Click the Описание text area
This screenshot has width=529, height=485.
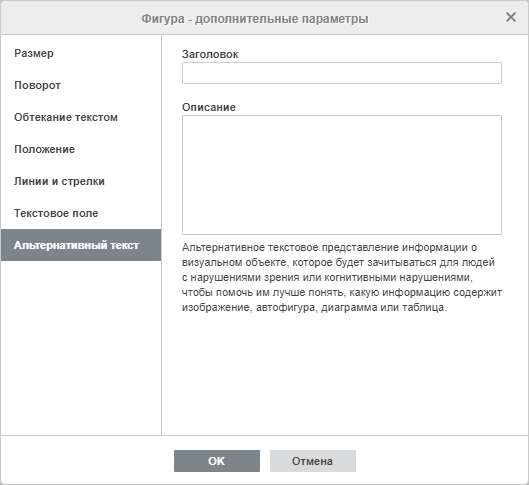pyautogui.click(x=342, y=175)
